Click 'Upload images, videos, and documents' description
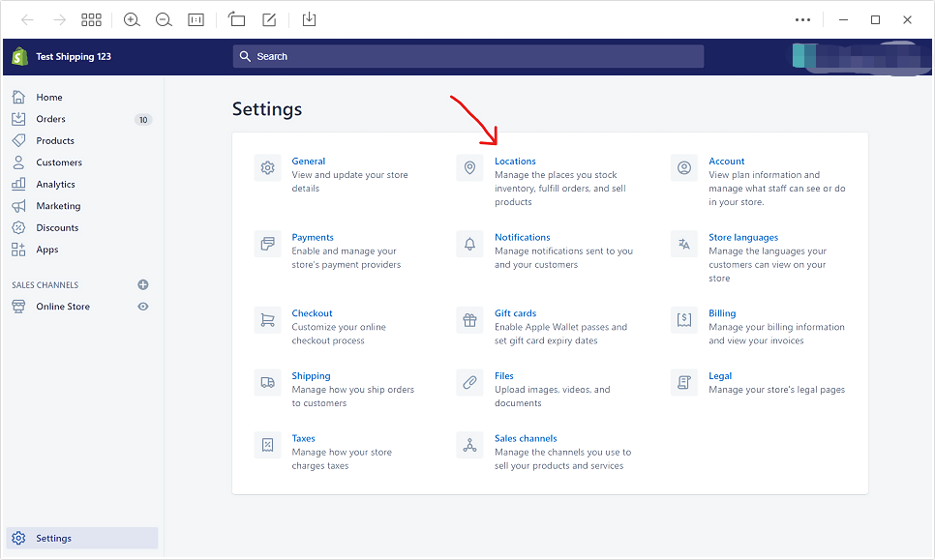Viewport: 935px width, 560px height. (552, 397)
